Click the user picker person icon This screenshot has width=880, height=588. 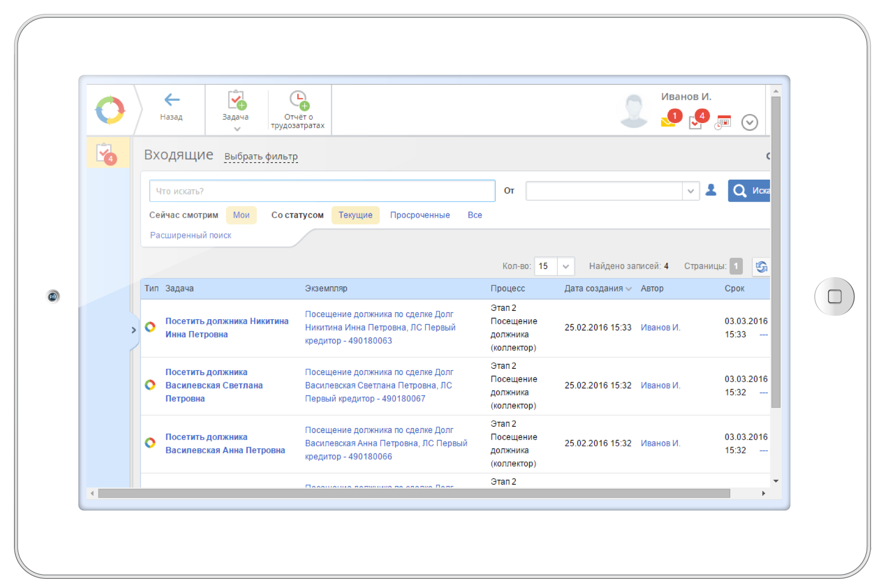(710, 190)
